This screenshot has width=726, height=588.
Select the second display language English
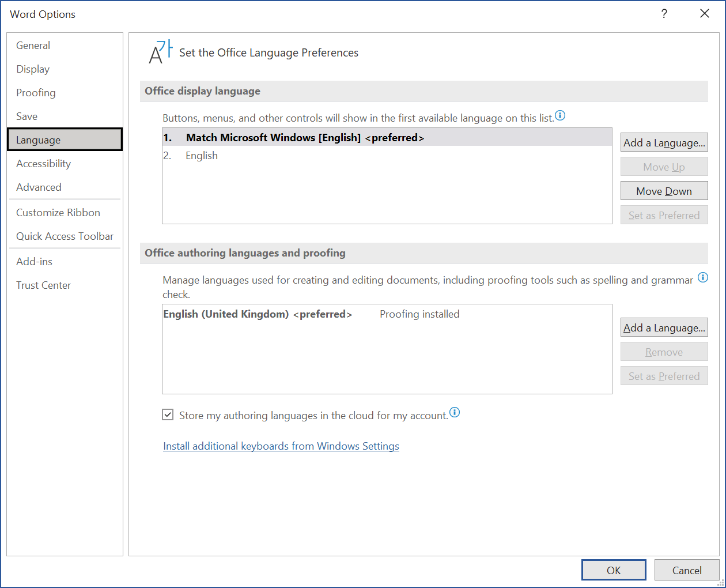pos(387,156)
